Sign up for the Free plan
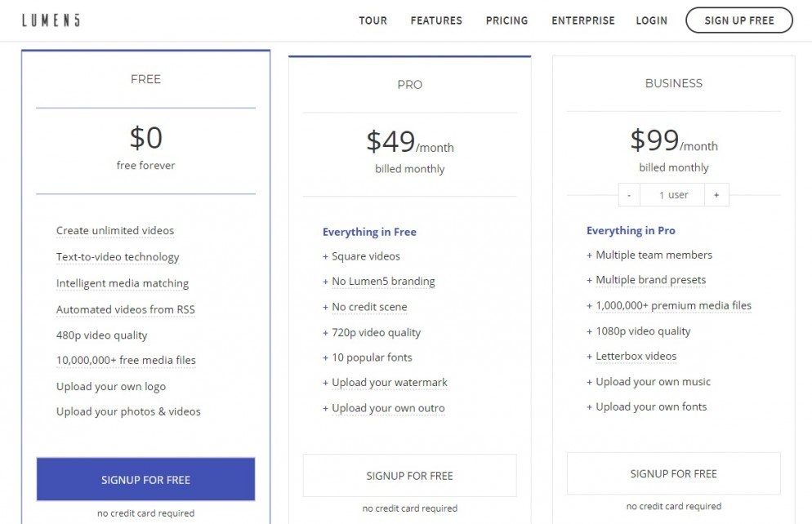Image resolution: width=812 pixels, height=524 pixels. (145, 479)
